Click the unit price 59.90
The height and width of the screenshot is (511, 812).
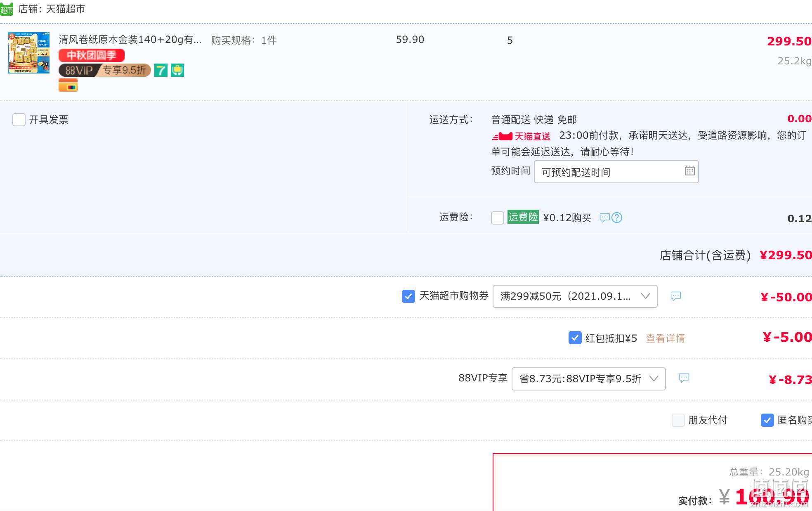pos(410,40)
